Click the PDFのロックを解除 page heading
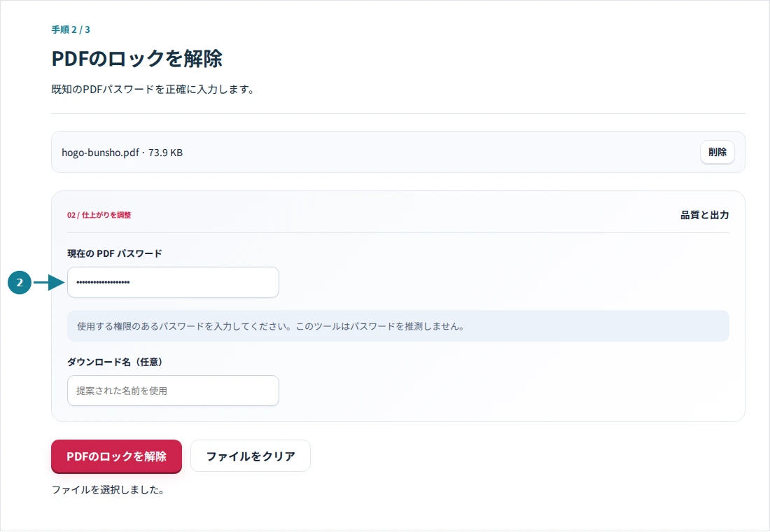The width and height of the screenshot is (770, 532). point(137,59)
